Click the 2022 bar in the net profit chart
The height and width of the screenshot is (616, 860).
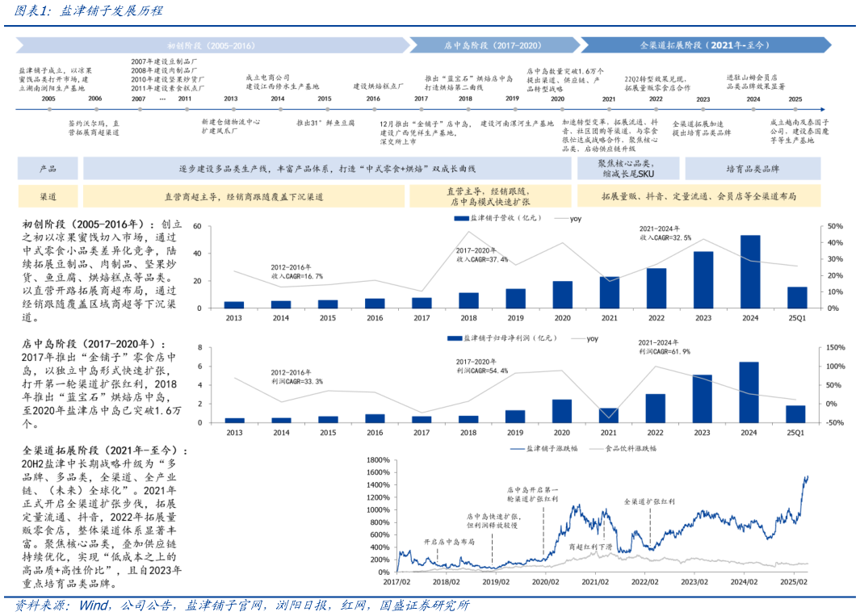655,408
